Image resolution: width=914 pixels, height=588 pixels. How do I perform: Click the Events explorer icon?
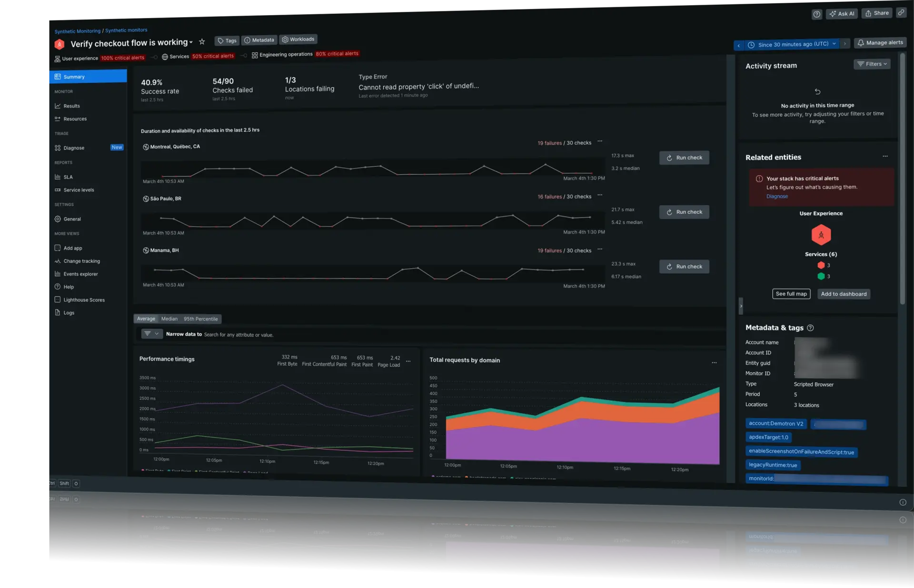[57, 274]
